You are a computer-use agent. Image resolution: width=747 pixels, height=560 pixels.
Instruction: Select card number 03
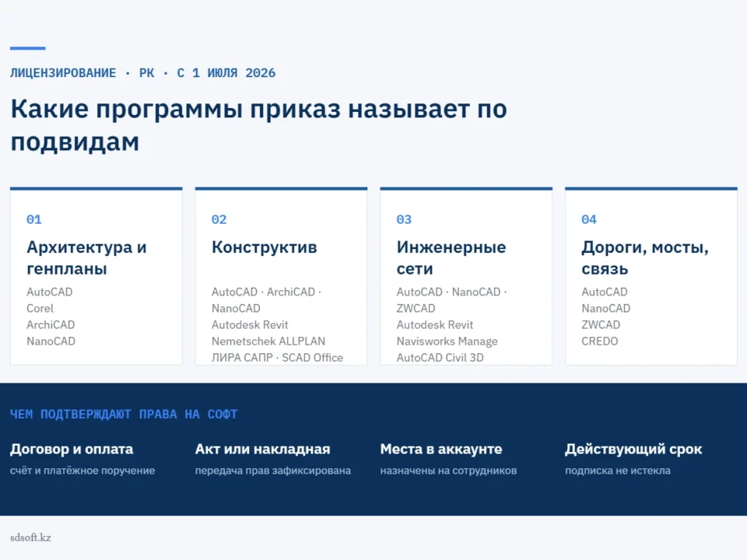[x=404, y=219]
